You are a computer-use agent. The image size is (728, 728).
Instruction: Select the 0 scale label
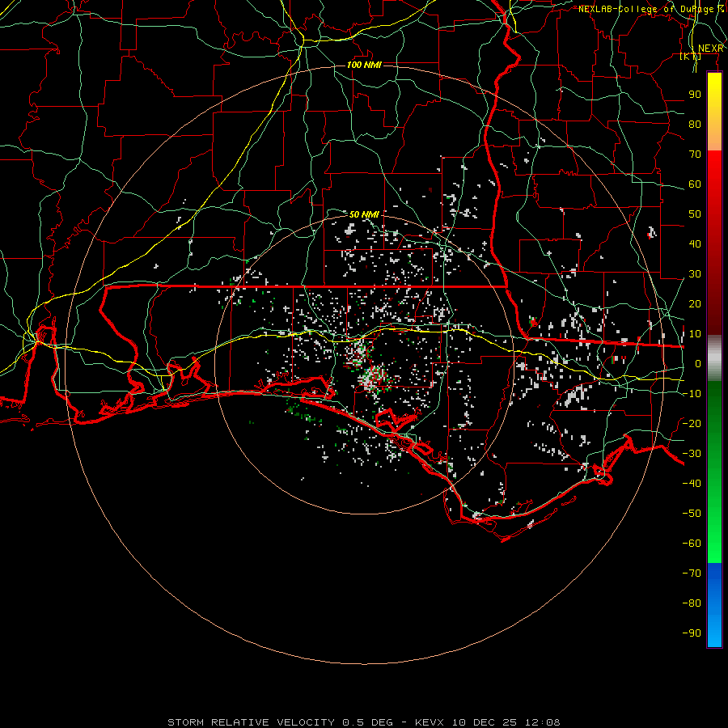point(698,363)
